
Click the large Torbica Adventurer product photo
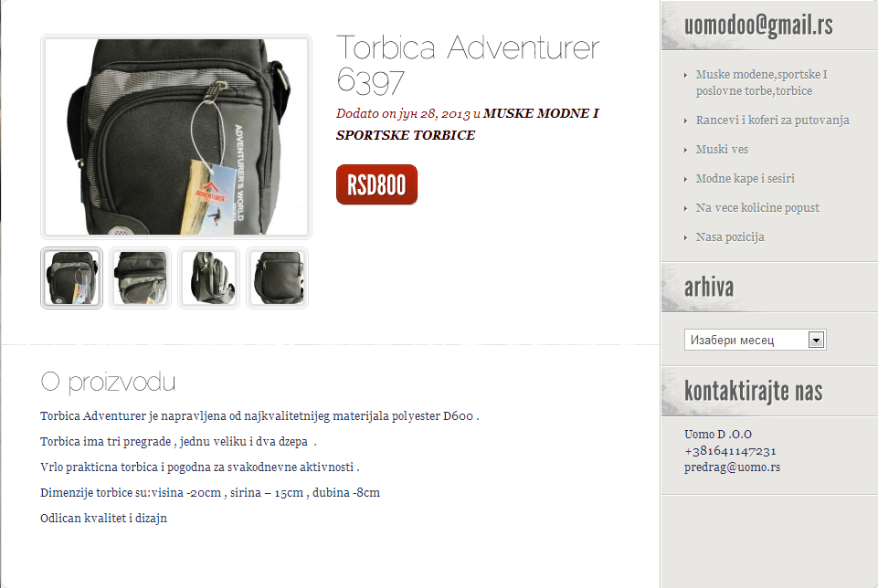pos(176,137)
